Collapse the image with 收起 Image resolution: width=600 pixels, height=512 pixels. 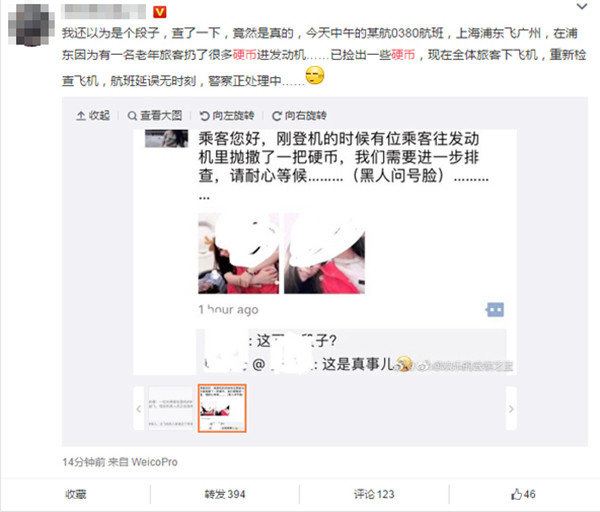click(x=93, y=116)
